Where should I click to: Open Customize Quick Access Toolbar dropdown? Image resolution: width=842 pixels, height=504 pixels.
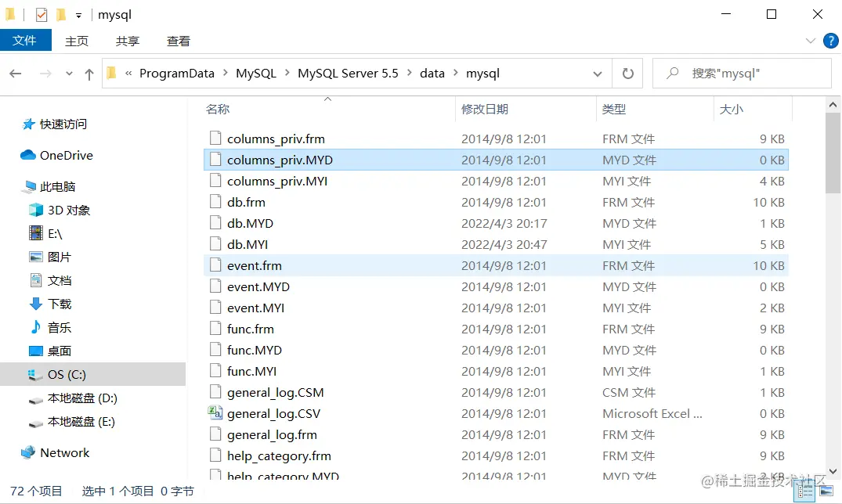(78, 15)
